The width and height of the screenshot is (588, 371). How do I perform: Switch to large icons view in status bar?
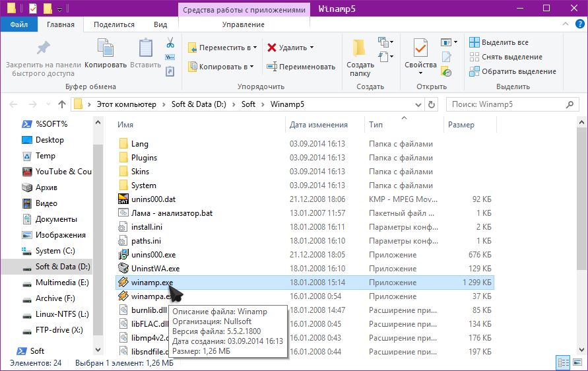(x=578, y=362)
